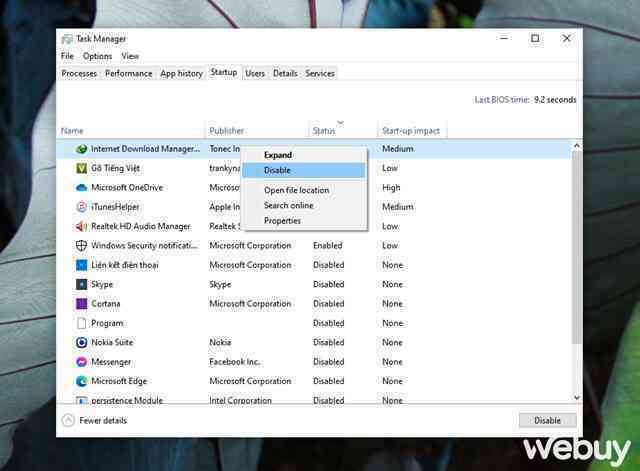The width and height of the screenshot is (640, 471).
Task: Click the Realtek HD Audio speaker icon
Action: tap(82, 226)
